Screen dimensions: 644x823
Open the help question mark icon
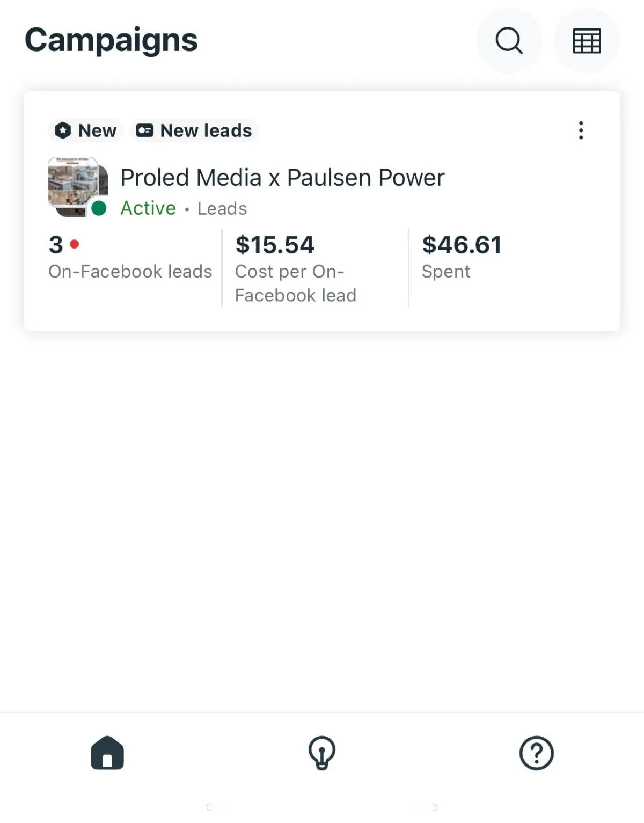(536, 753)
